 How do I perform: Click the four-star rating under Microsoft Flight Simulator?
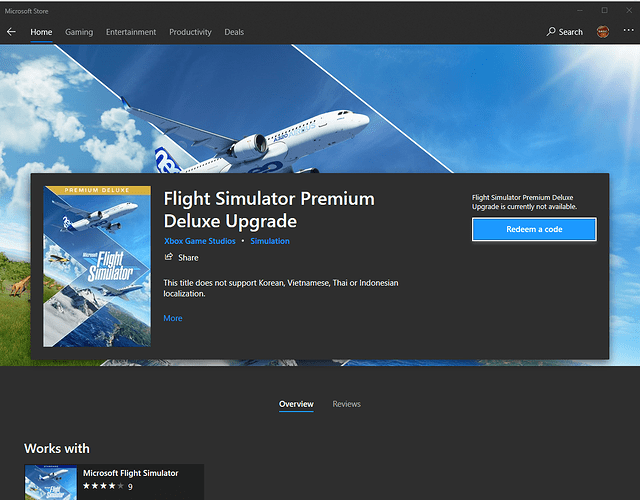pos(103,486)
